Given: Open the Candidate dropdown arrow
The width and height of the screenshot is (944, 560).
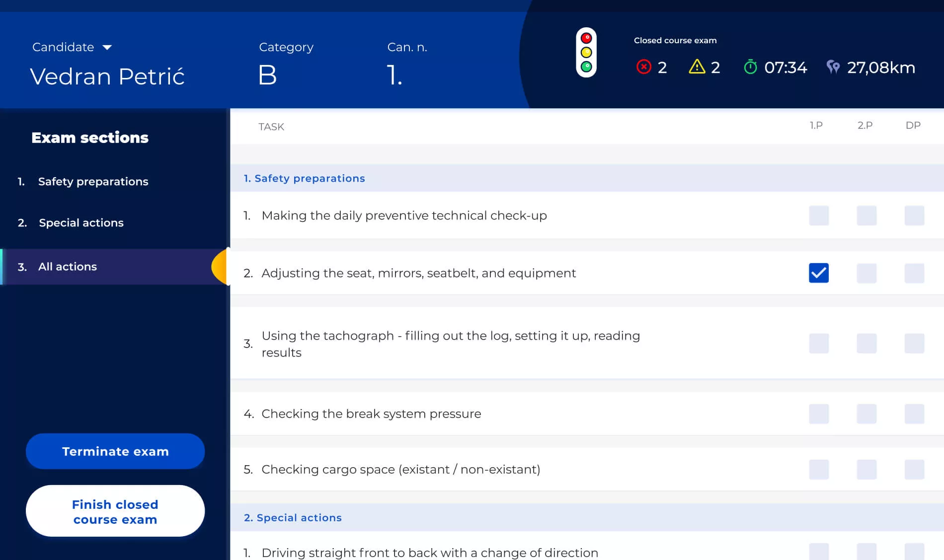Looking at the screenshot, I should (107, 48).
